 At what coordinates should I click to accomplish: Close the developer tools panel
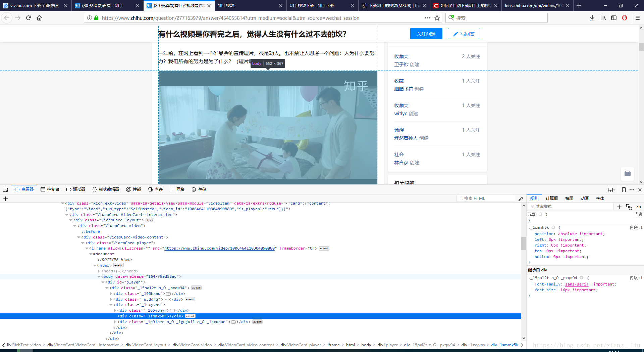(640, 190)
